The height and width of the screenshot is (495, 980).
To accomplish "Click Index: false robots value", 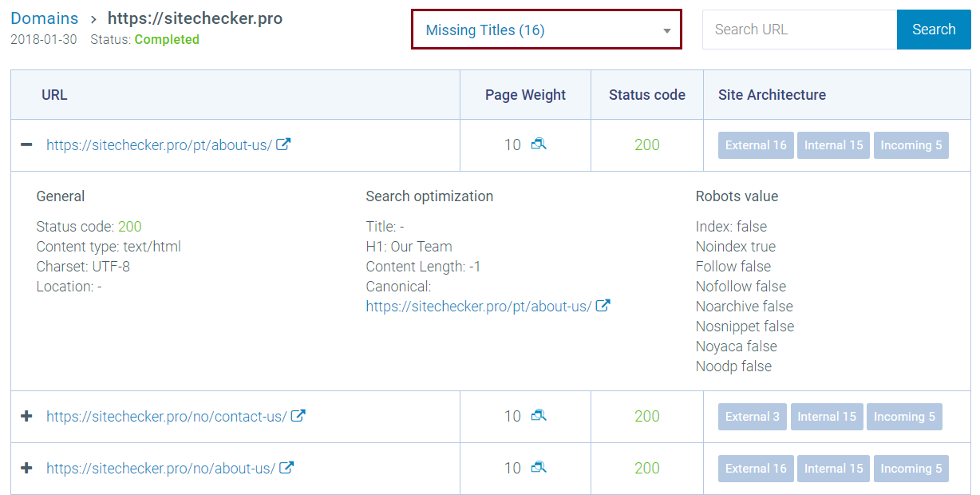I will click(x=731, y=227).
